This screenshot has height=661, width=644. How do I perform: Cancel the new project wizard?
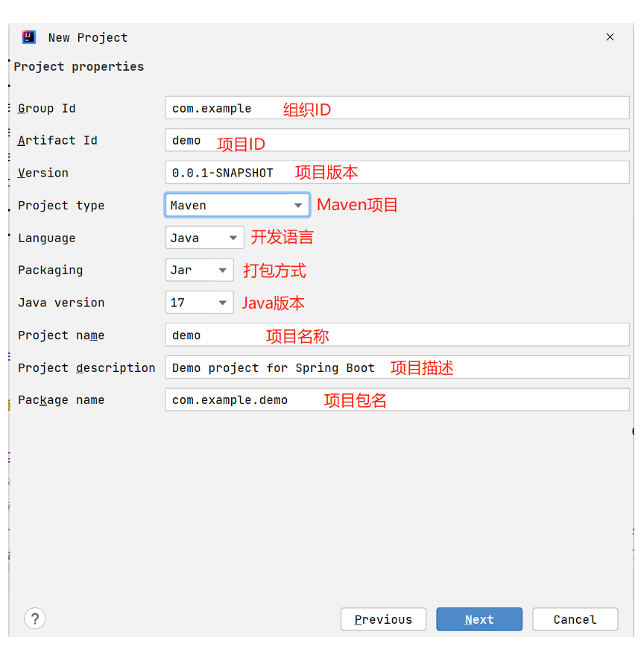575,619
